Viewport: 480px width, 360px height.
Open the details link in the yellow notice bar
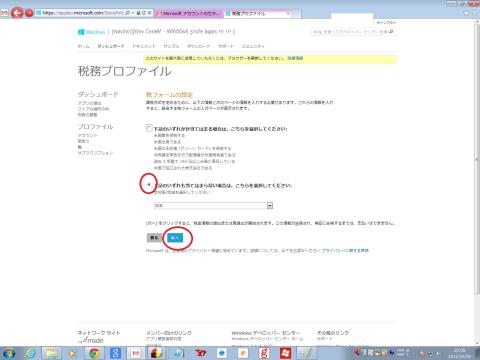295,58
